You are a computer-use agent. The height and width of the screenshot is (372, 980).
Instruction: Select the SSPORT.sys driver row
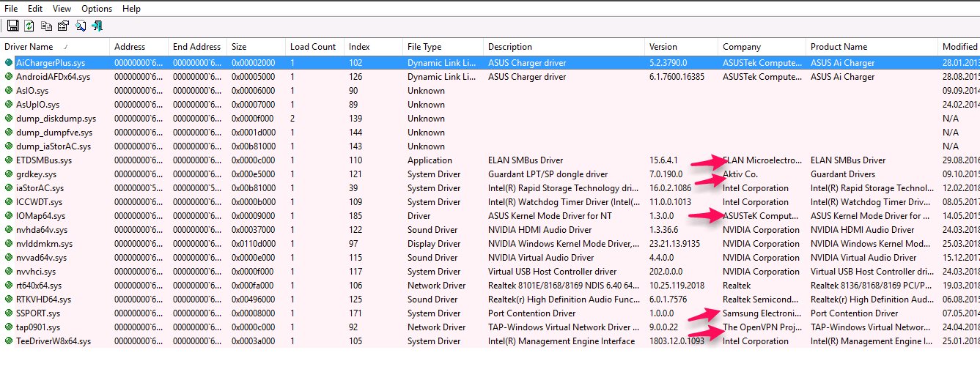[x=39, y=313]
